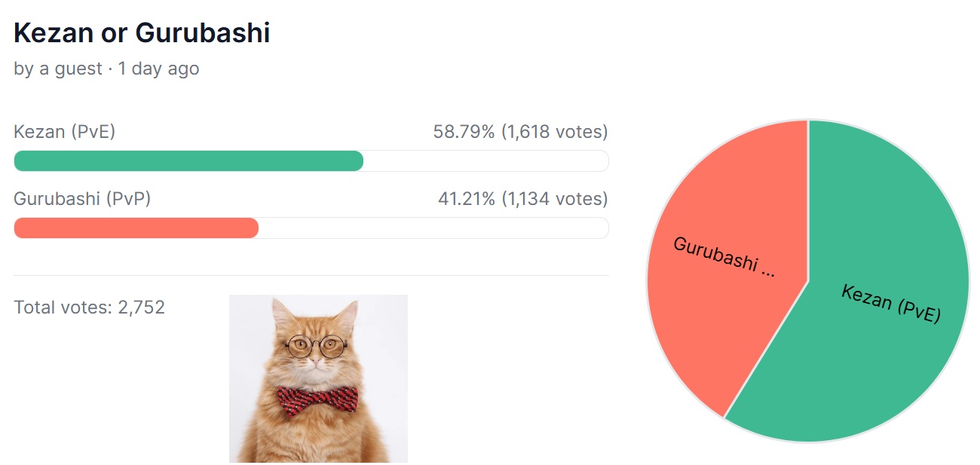Click the Total votes: 2,752 text
The height and width of the screenshot is (465, 980).
coord(89,307)
